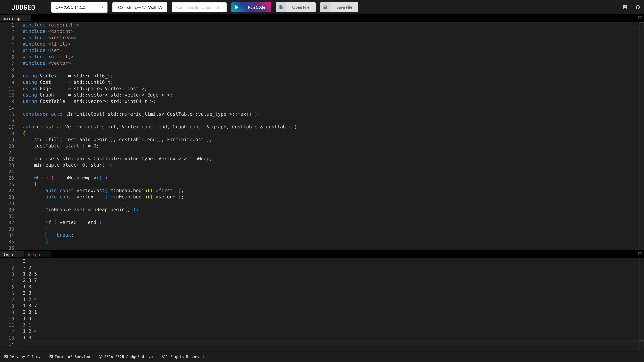Screen dimensions: 644x362
Task: Click the Privacy Policy external-link icon
Action: coord(6,357)
